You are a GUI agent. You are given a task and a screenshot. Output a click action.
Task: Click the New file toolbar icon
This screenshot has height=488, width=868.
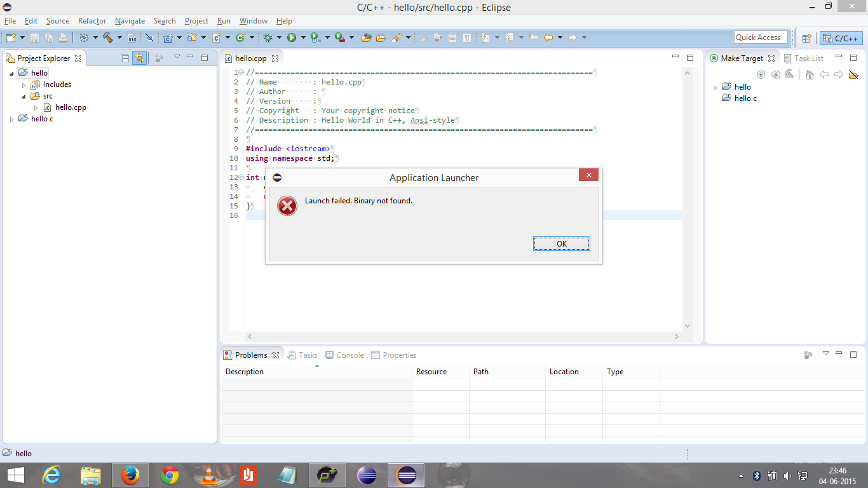click(11, 38)
